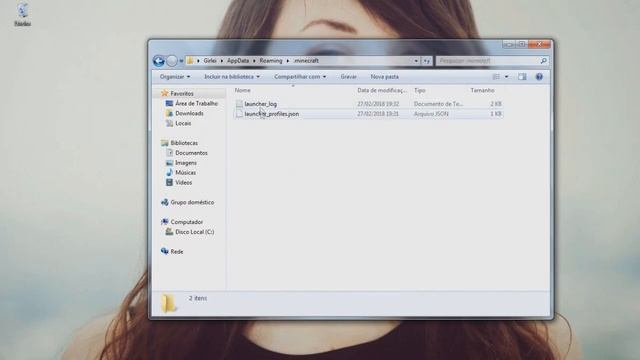Sort by Data de modificação column
The width and height of the screenshot is (640, 360).
[x=382, y=90]
